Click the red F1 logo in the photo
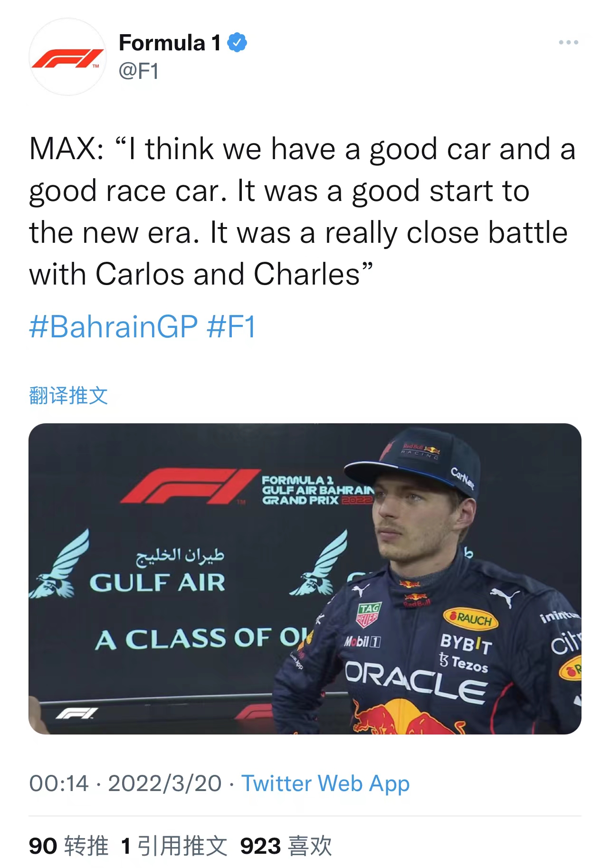Image resolution: width=610 pixels, height=868 pixels. (189, 486)
